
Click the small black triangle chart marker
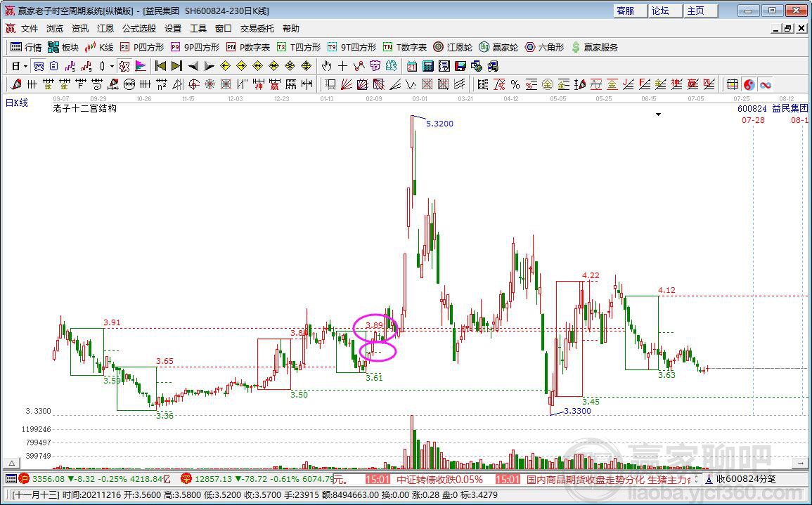(659, 114)
